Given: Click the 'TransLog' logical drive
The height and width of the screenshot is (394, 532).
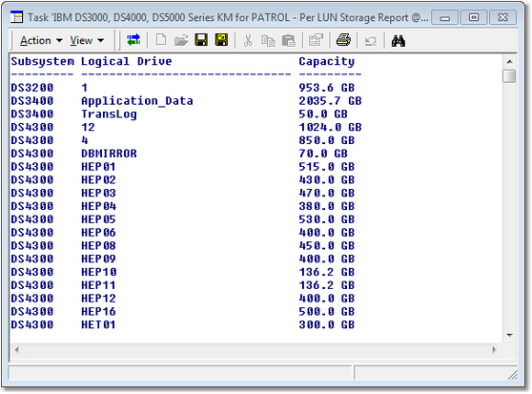Looking at the screenshot, I should pos(109,114).
